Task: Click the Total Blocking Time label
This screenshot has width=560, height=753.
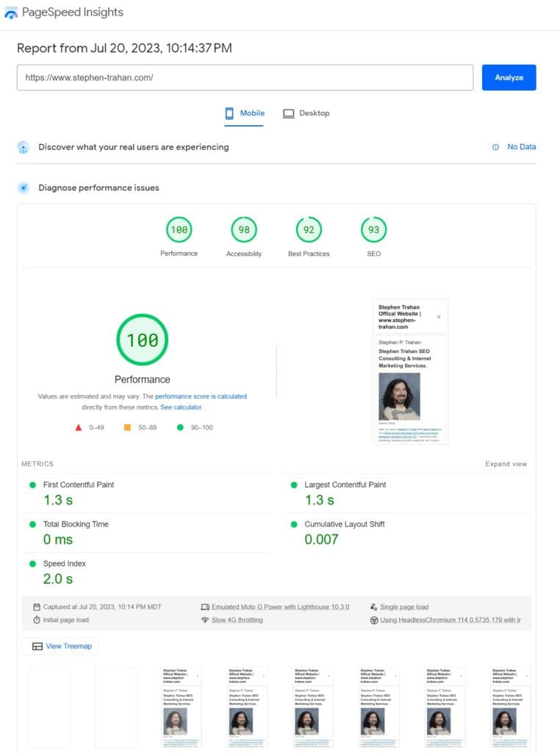Action: tap(76, 524)
